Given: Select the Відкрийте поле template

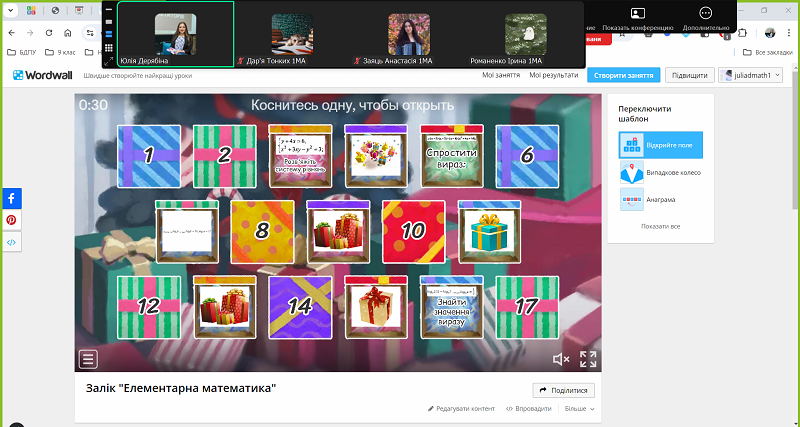Looking at the screenshot, I should [660, 145].
